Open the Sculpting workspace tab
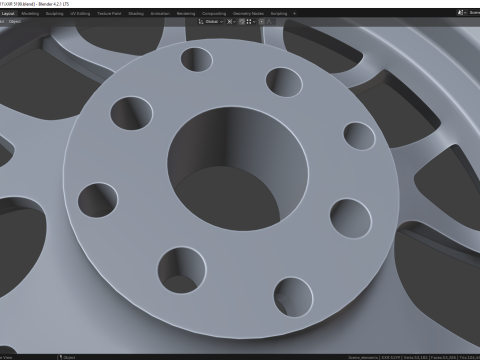 coord(54,14)
